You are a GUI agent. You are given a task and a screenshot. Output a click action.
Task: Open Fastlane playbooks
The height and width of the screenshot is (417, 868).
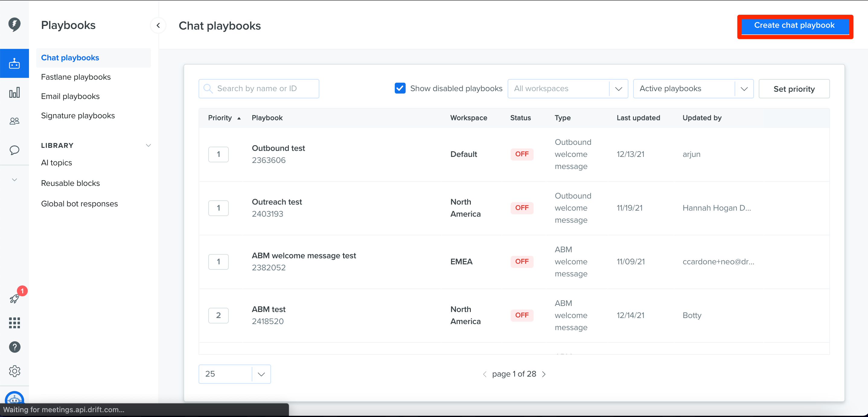[76, 77]
